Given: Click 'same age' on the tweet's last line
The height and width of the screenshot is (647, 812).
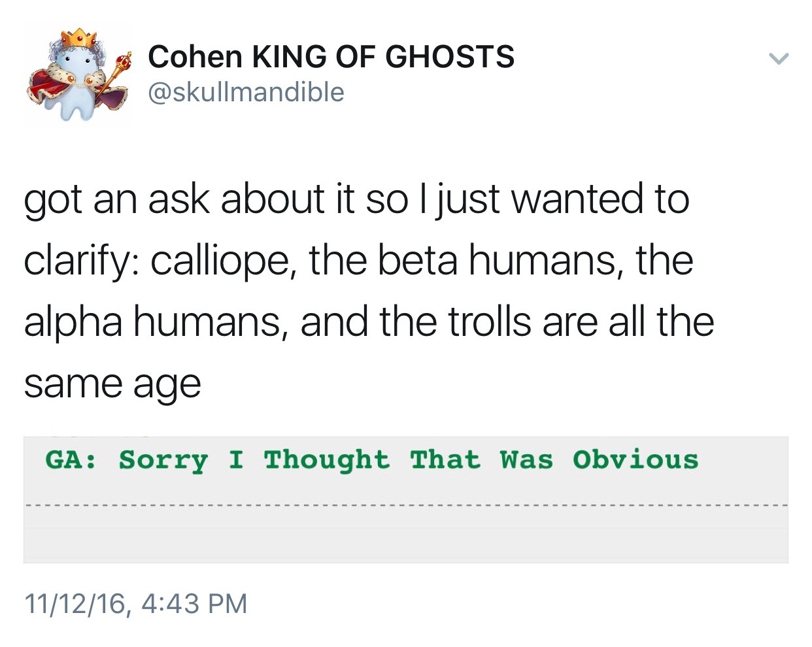Looking at the screenshot, I should [x=112, y=384].
